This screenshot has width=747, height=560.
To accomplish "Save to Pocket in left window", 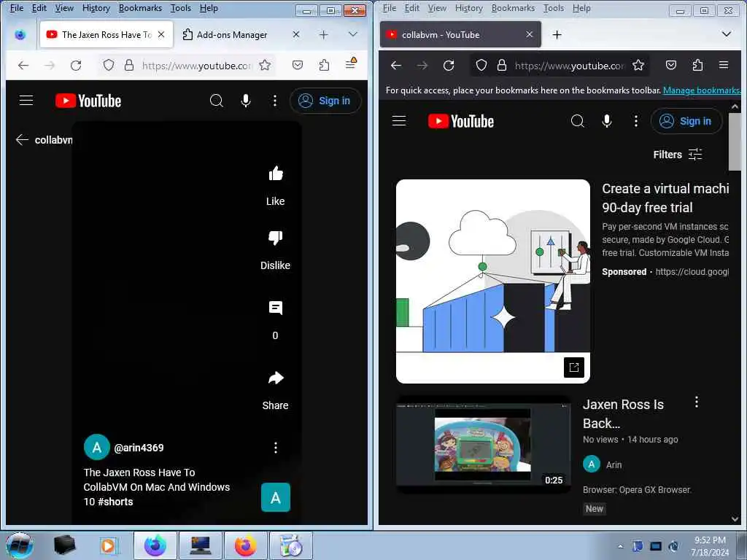I will (x=298, y=65).
